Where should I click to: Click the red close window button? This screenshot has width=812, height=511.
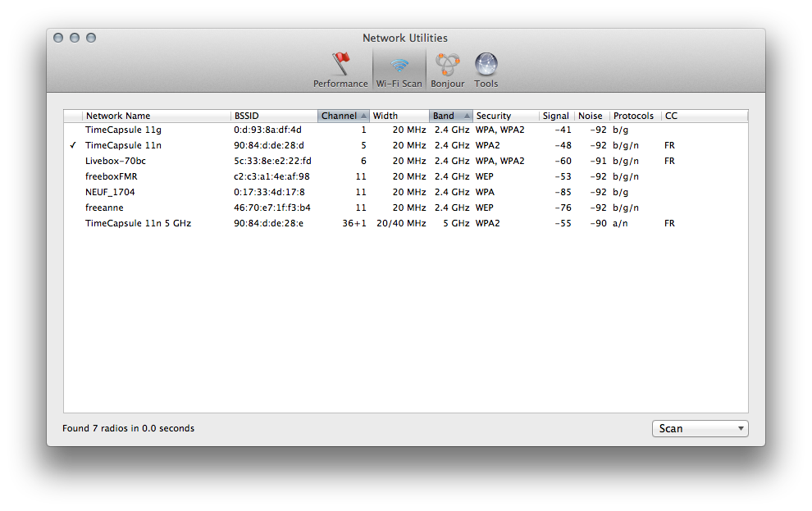coord(58,38)
